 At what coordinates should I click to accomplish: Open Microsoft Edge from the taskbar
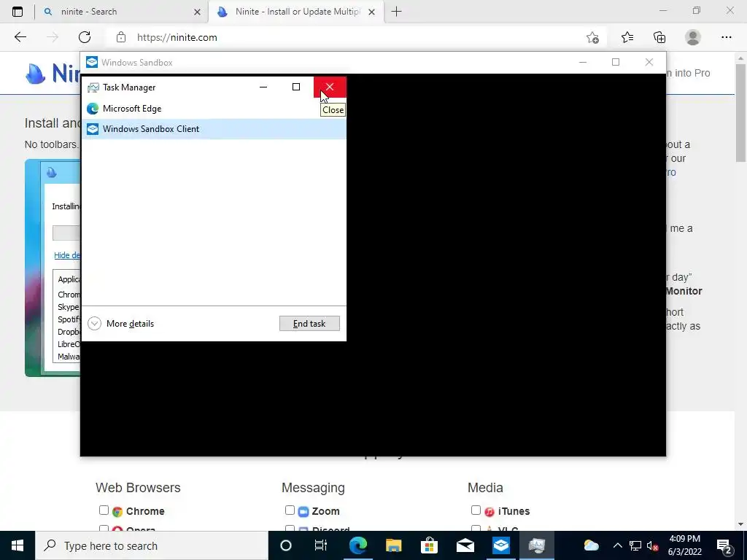(357, 545)
